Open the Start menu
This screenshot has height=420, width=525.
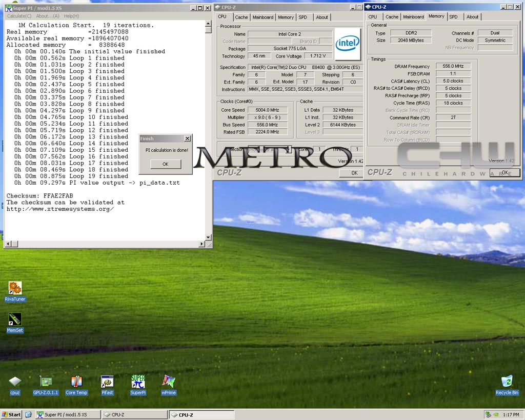click(x=11, y=415)
